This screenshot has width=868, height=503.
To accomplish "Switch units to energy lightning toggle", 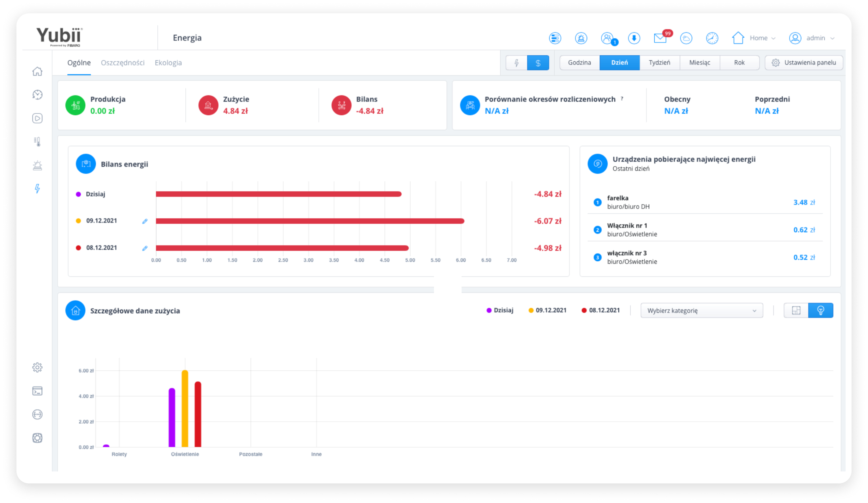I will tap(516, 63).
